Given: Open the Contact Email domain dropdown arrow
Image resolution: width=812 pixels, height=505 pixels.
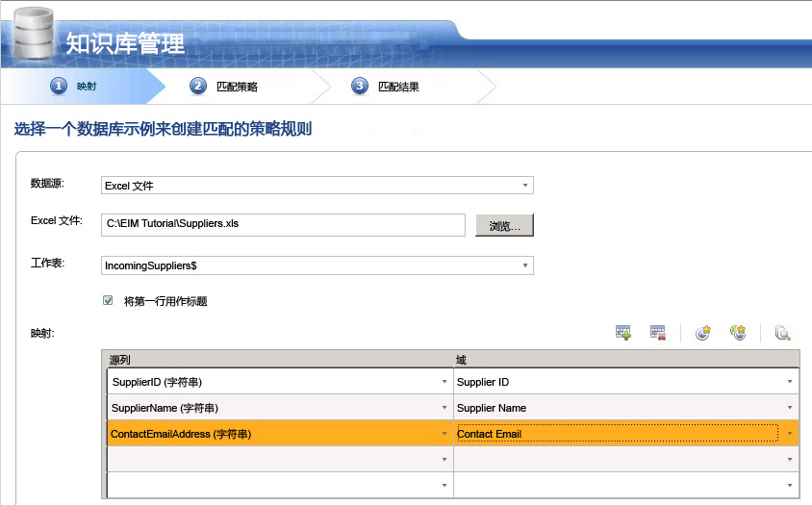Looking at the screenshot, I should pyautogui.click(x=789, y=434).
